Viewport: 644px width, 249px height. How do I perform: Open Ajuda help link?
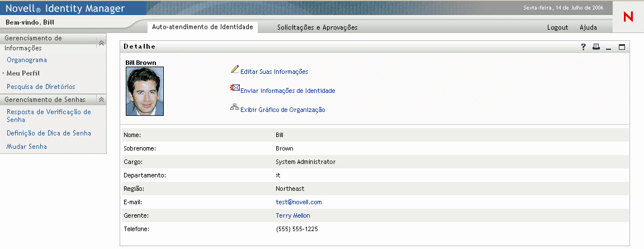(x=588, y=27)
